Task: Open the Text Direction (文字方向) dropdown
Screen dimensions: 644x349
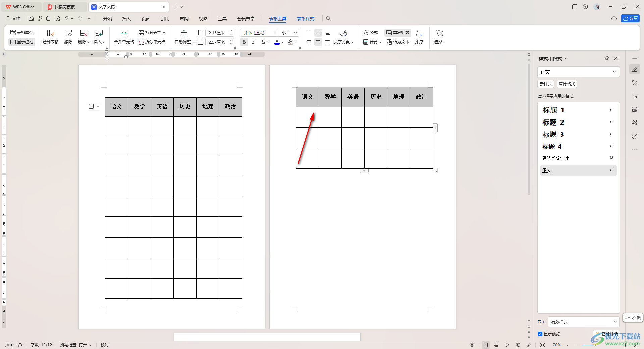Action: pos(344,42)
